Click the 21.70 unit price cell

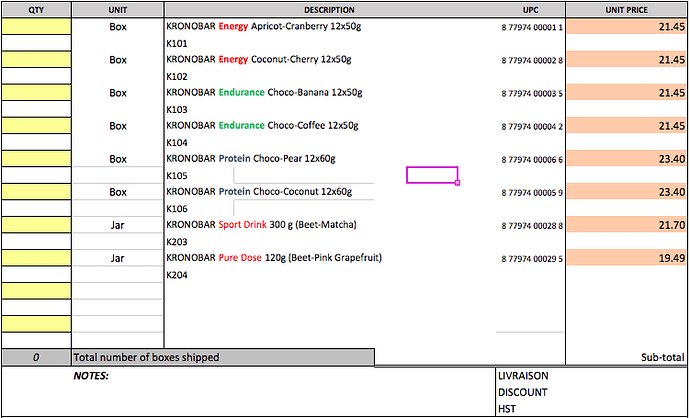coord(626,225)
